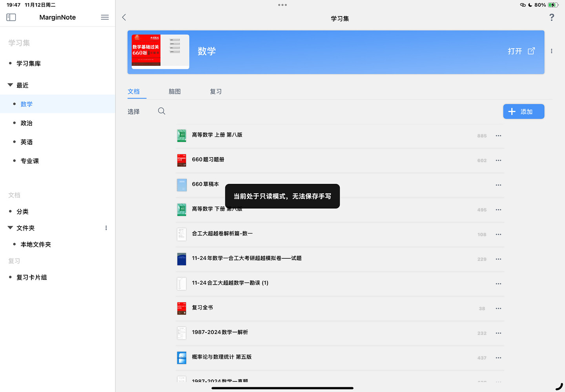Click the 高等数学 上册 book cover icon
Viewport: 565px width, 392px height.
(x=182, y=136)
